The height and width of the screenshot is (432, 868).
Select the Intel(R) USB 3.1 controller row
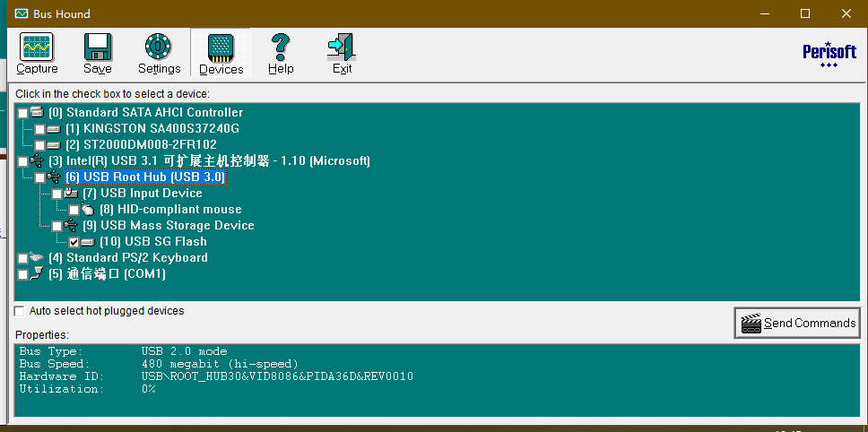(209, 161)
